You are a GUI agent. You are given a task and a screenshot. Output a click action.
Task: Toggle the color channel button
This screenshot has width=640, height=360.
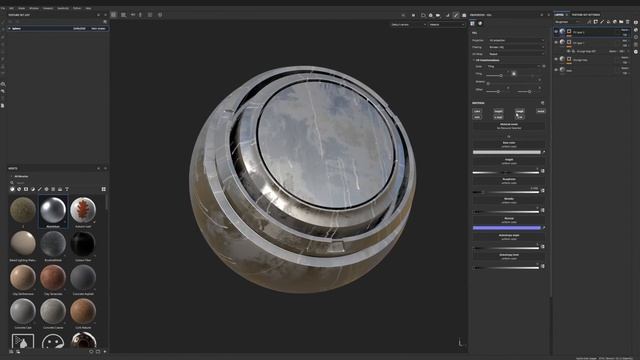pyautogui.click(x=477, y=111)
